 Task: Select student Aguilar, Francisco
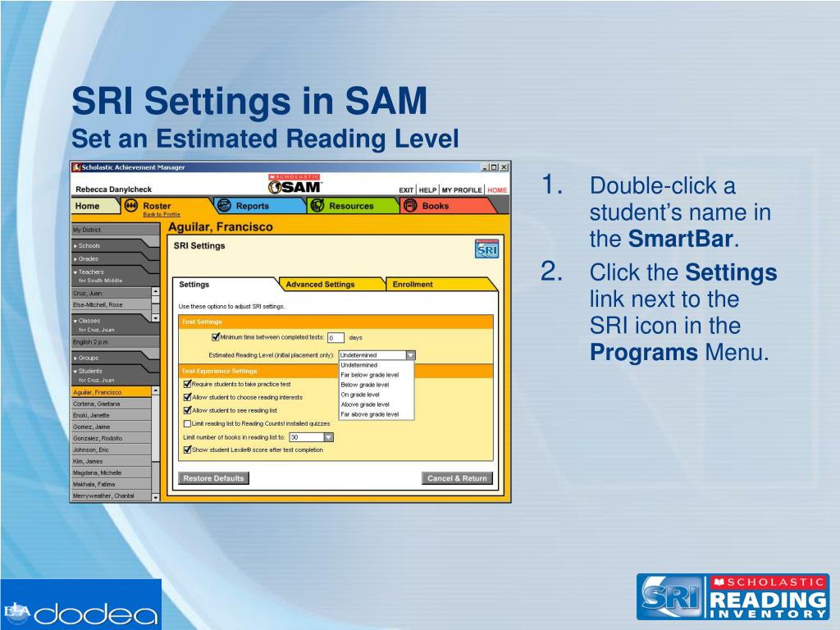[111, 392]
